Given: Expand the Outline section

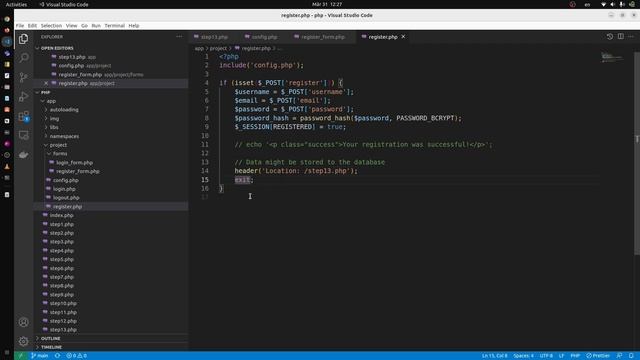Looking at the screenshot, I should pos(51,338).
